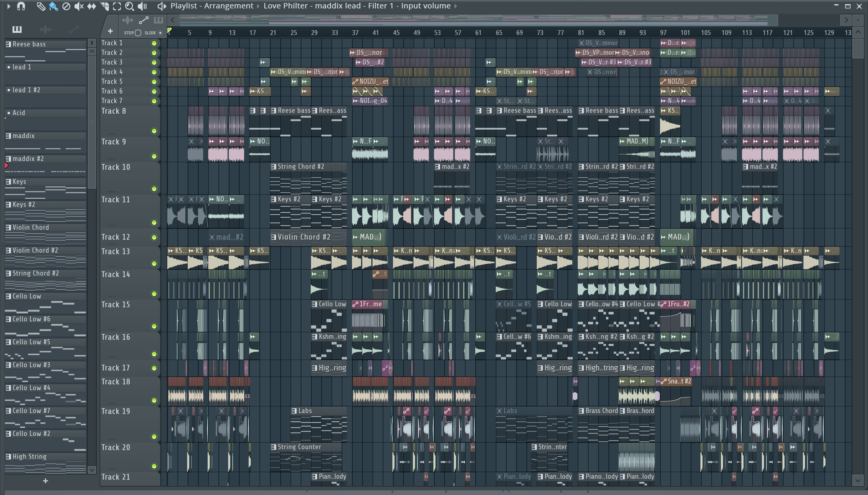Screen dimensions: 868x495
Task: Show patterns in picker panel (piano icon)
Action: tap(17, 30)
